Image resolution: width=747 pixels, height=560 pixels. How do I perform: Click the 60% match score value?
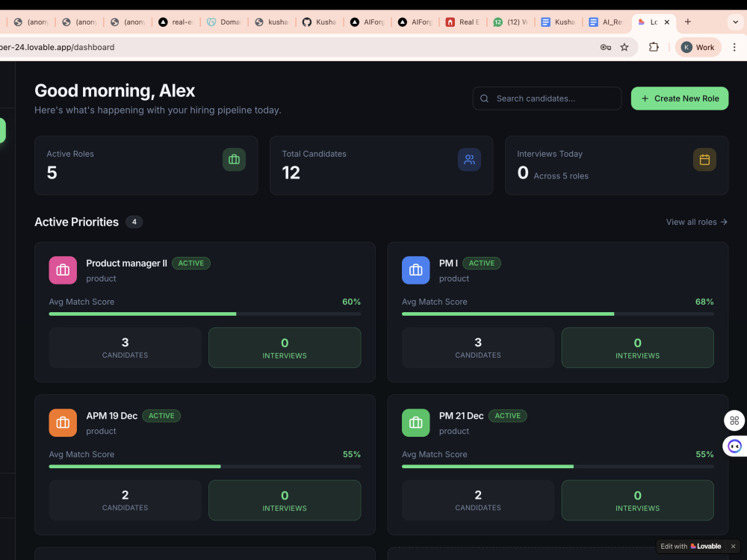coord(352,302)
